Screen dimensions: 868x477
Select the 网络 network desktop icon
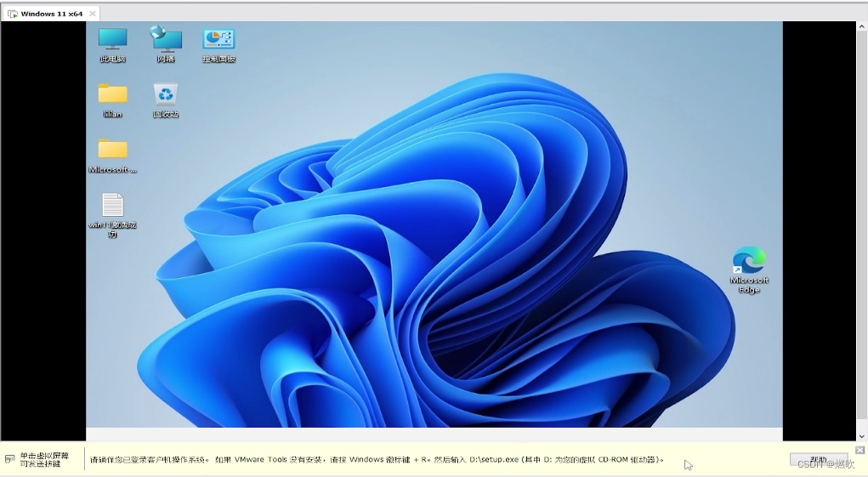166,45
